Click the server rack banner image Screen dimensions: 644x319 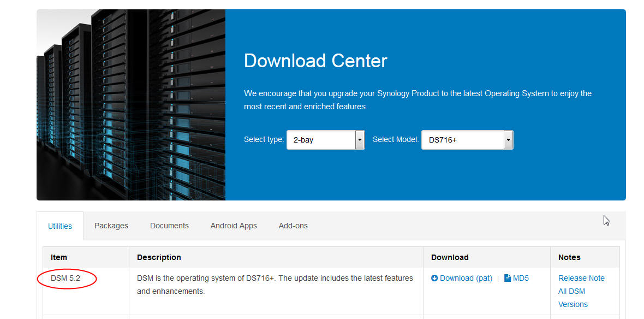131,105
